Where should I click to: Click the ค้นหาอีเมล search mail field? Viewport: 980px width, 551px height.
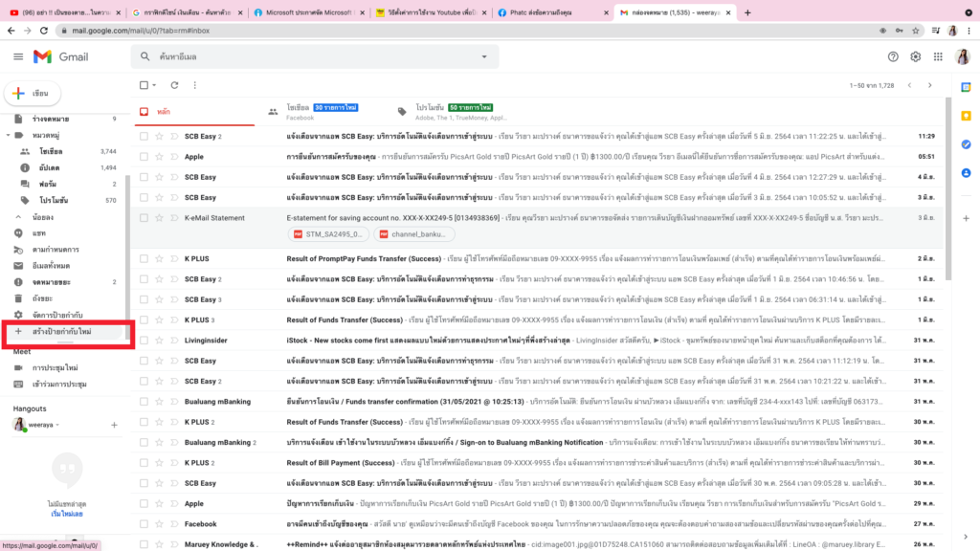point(314,56)
